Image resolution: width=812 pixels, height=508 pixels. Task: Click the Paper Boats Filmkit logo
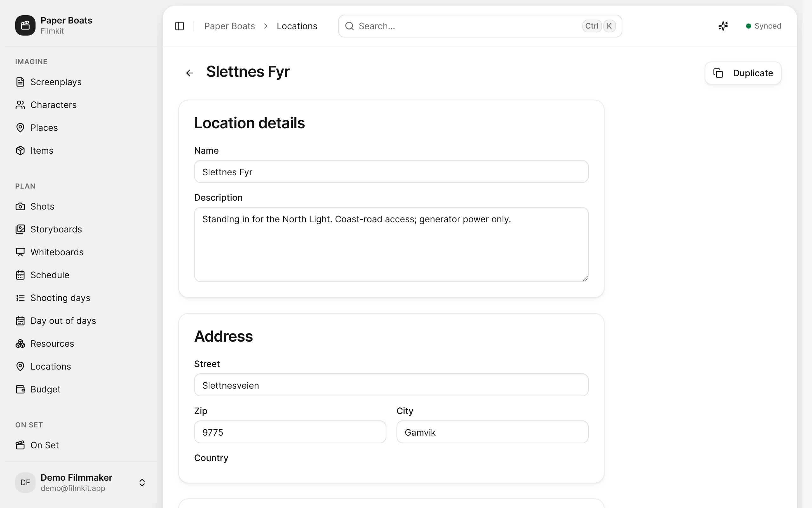tap(25, 25)
